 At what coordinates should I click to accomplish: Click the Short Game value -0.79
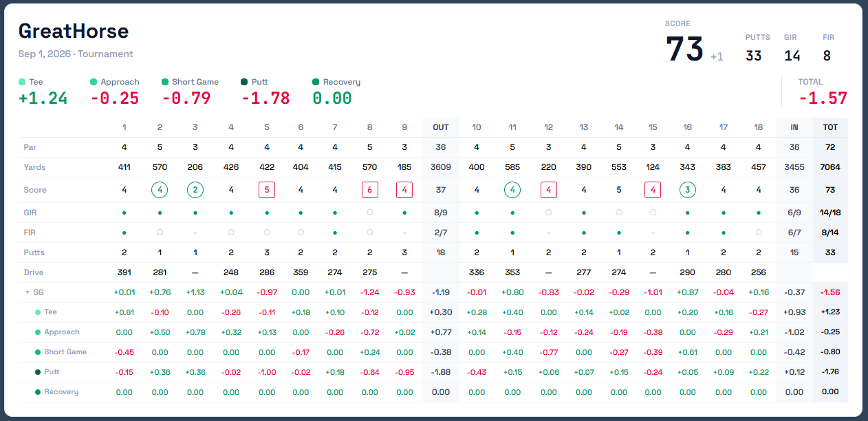(x=186, y=98)
